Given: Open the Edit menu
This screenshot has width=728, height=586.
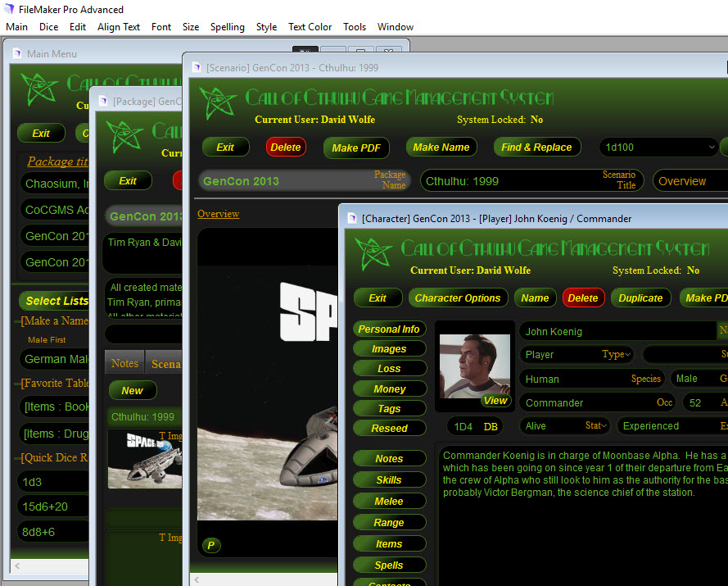Looking at the screenshot, I should pos(78,27).
